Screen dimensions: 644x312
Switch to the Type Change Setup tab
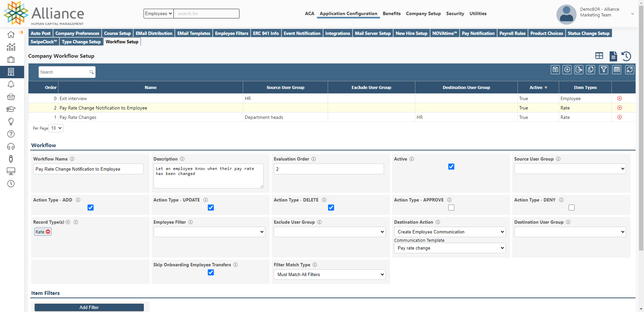pos(82,42)
